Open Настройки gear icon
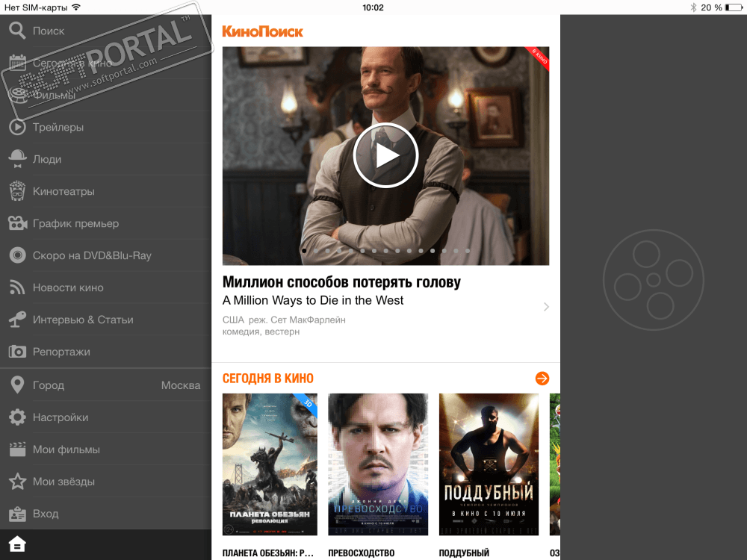 pos(18,417)
